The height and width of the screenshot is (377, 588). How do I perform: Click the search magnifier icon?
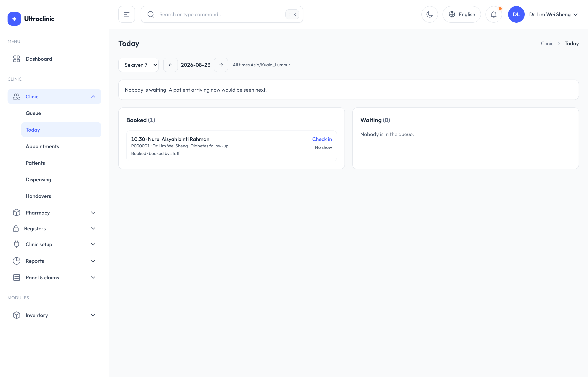pos(151,15)
